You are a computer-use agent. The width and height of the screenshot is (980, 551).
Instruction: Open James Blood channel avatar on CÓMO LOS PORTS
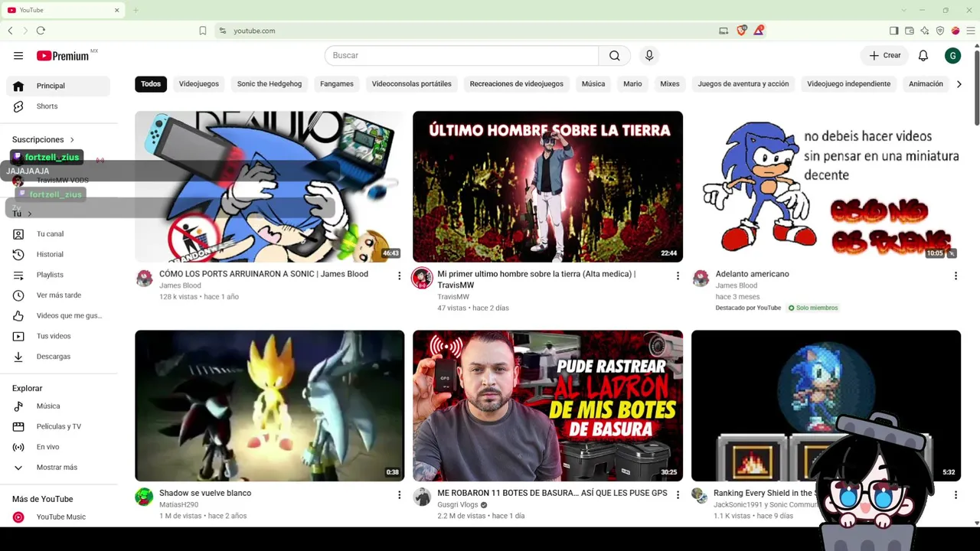[x=144, y=278]
